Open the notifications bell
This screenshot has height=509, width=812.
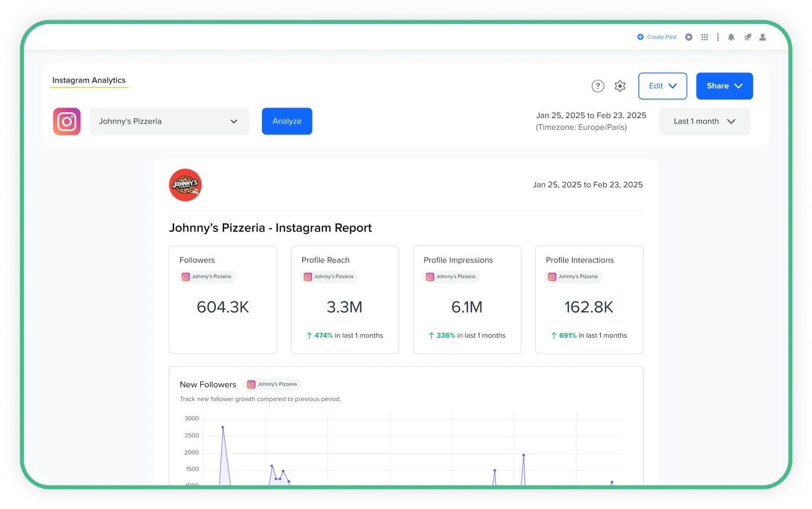coord(731,37)
